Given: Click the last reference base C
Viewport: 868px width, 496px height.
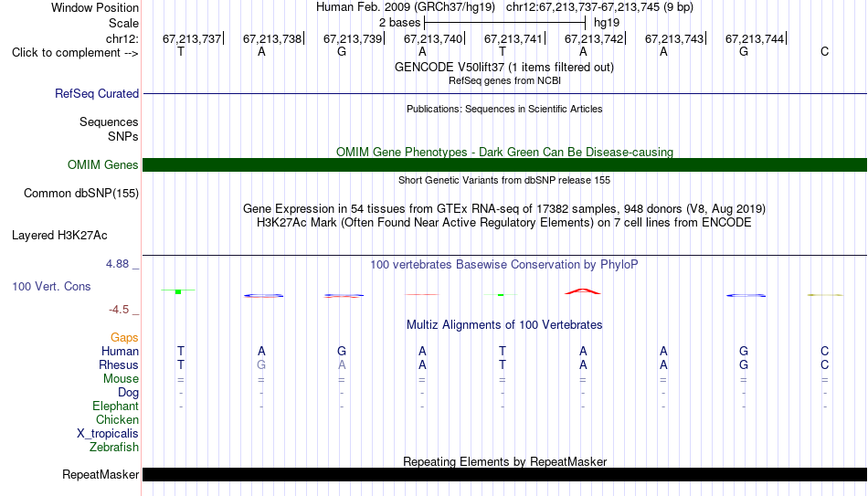Looking at the screenshot, I should [x=824, y=51].
